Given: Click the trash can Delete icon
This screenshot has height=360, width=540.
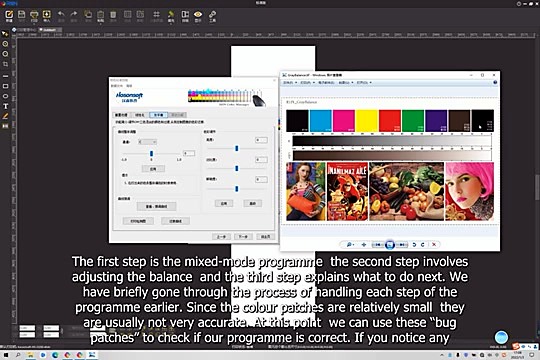Looking at the screenshot, I should pos(113,15).
